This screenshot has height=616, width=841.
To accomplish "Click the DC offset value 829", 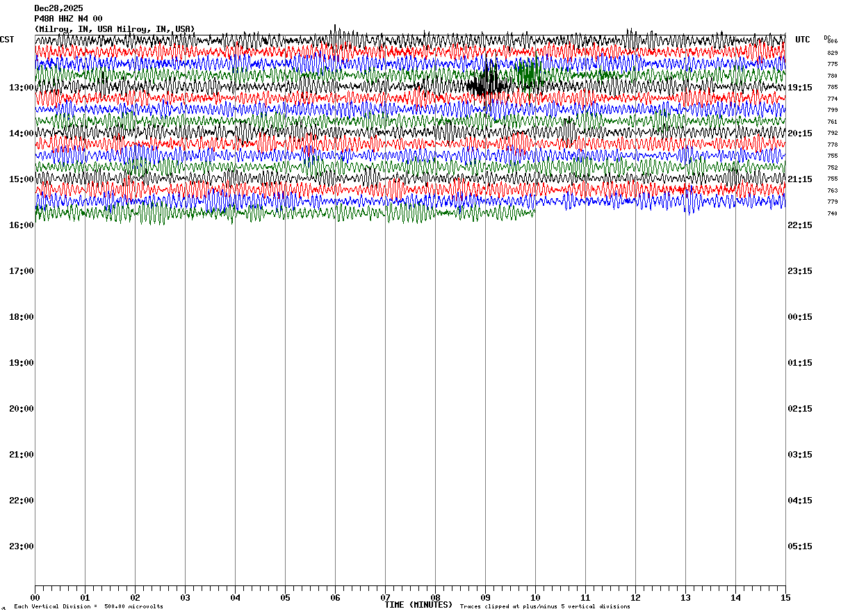I will [832, 53].
